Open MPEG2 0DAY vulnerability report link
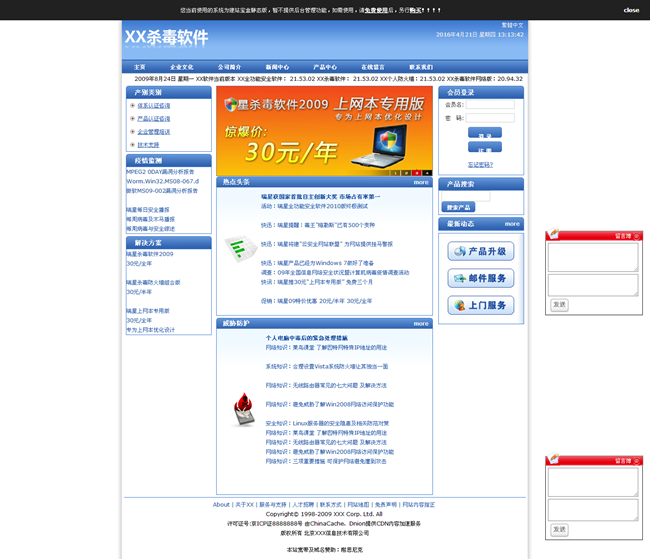Image resolution: width=650 pixels, height=559 pixels. (160, 172)
